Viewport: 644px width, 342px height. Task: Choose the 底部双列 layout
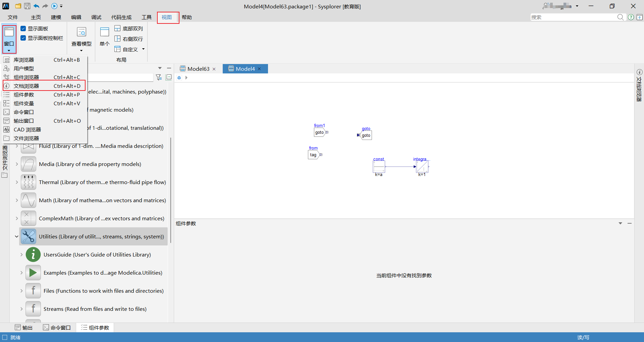point(129,28)
